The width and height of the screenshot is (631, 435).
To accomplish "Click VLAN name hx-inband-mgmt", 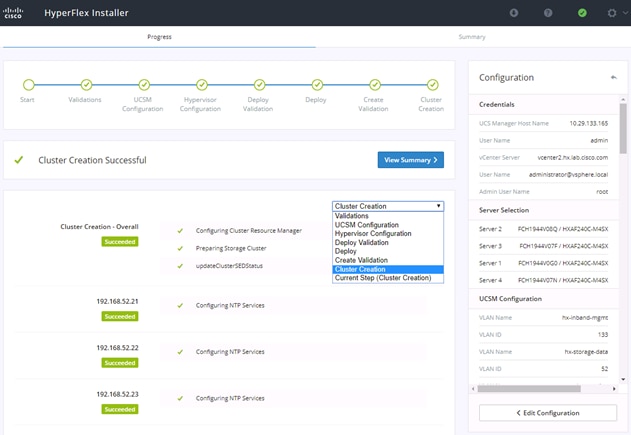I will (x=585, y=318).
